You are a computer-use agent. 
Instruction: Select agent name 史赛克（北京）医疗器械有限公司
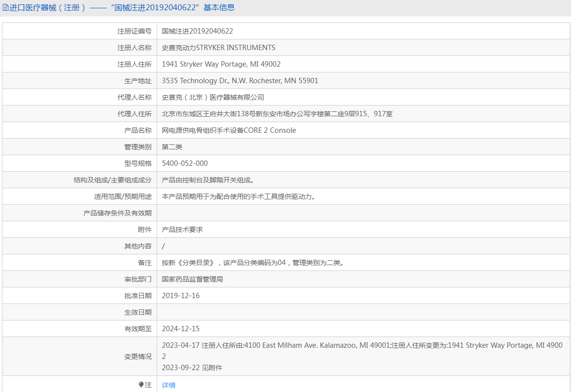click(x=213, y=97)
